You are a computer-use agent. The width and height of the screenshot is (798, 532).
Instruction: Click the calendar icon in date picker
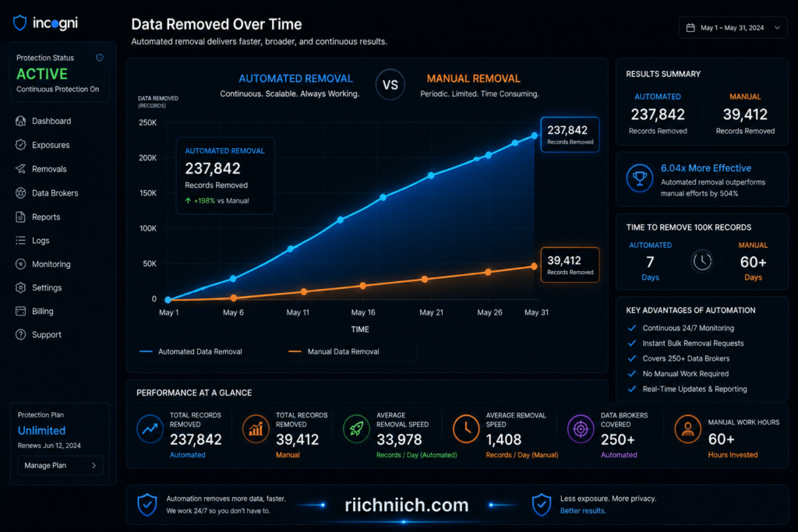690,28
